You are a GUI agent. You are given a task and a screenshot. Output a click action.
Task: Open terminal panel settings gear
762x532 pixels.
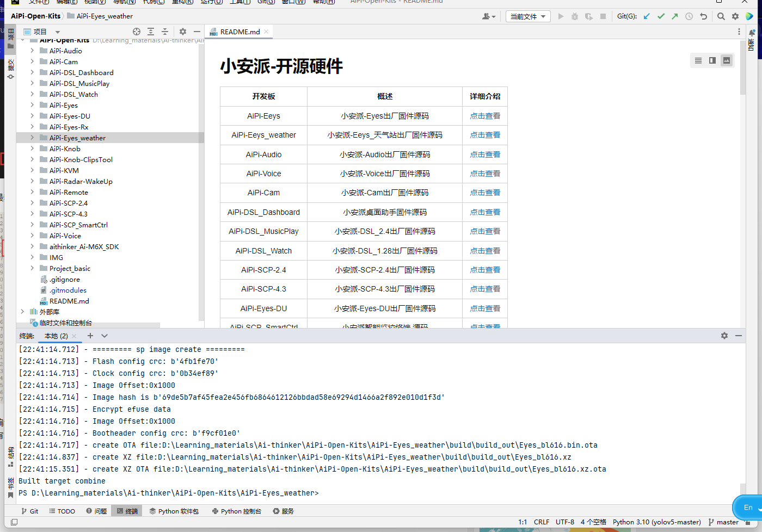coord(724,336)
